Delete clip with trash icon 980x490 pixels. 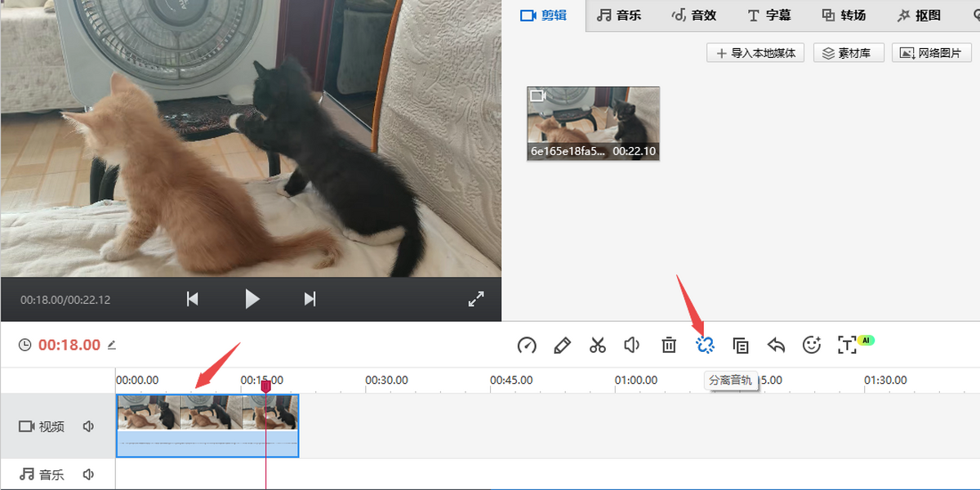point(669,345)
